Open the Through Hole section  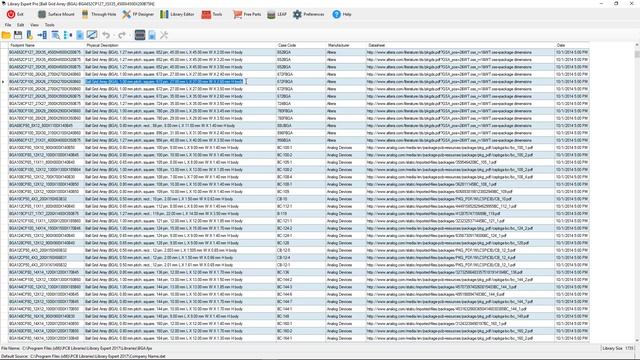pos(99,14)
